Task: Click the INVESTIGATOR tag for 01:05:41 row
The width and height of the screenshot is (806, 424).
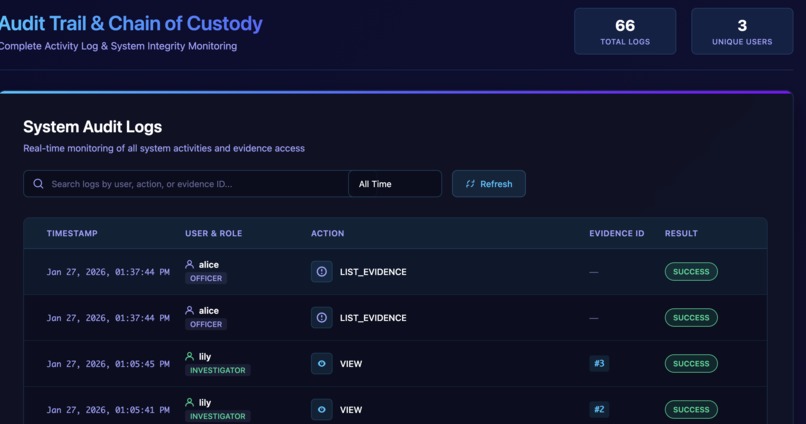Action: [217, 416]
